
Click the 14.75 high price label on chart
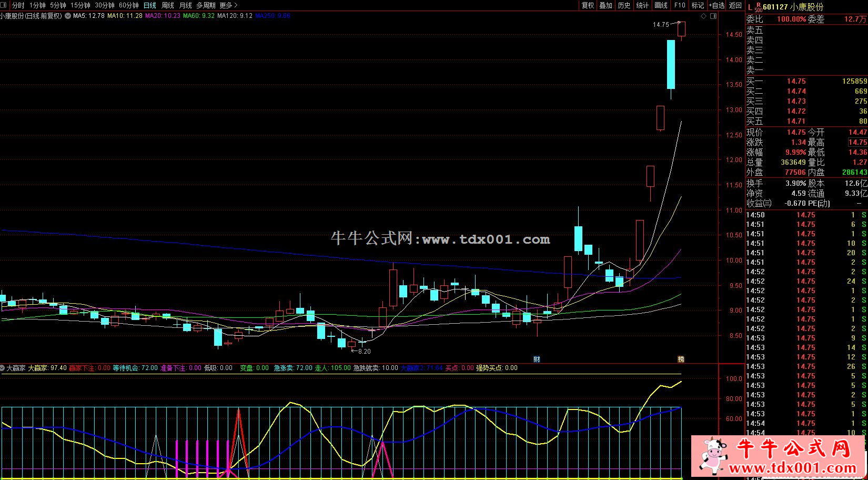(661, 24)
